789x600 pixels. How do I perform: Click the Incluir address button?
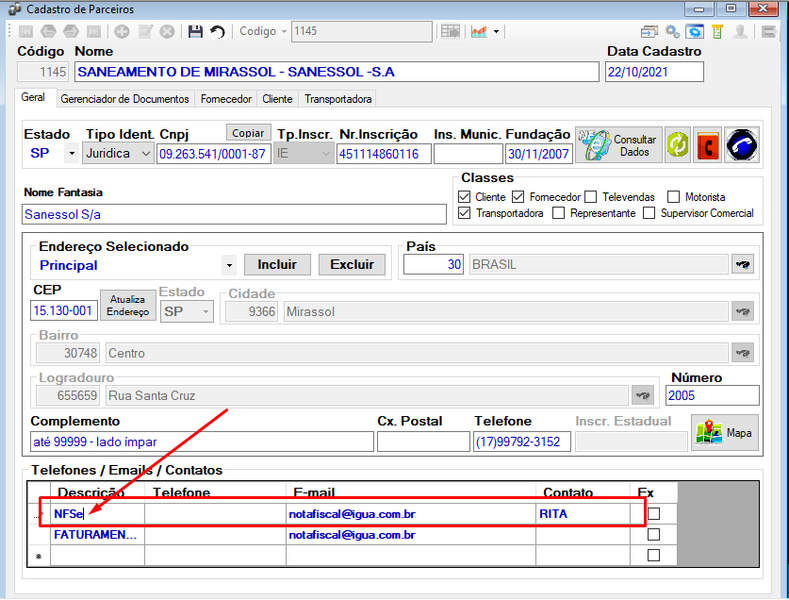(x=277, y=265)
